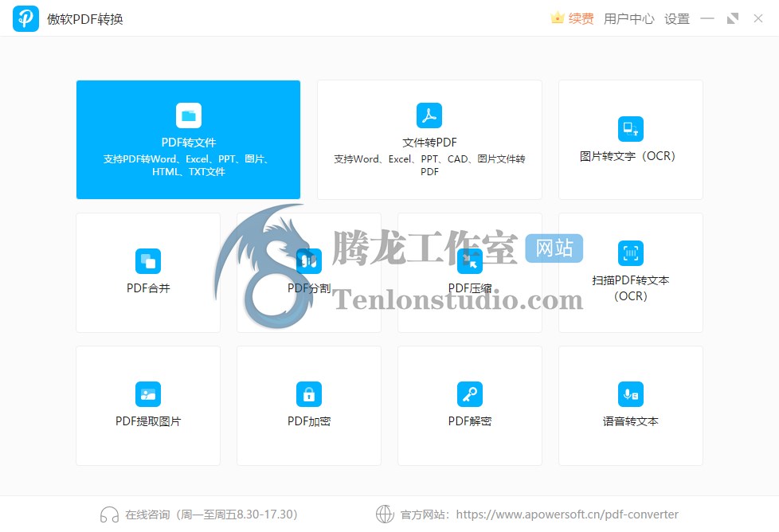Click the globe icon for official website
Viewport: 779px width, 532px height.
[385, 514]
